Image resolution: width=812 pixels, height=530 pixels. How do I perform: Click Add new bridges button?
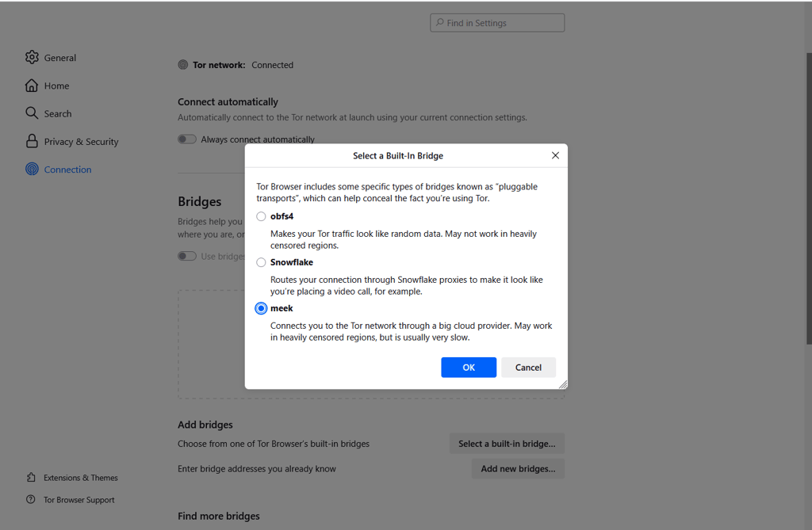(518, 468)
